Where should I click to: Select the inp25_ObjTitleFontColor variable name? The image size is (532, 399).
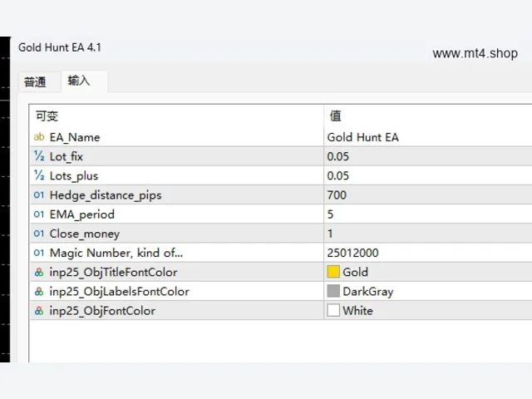(113, 273)
